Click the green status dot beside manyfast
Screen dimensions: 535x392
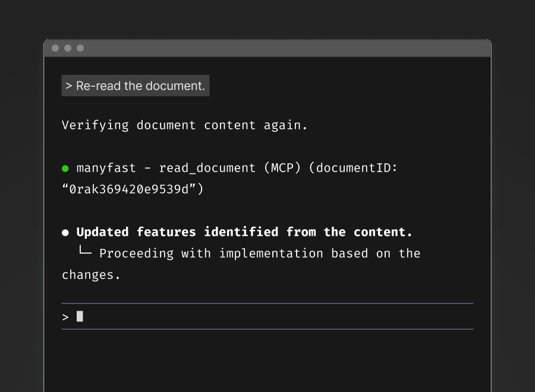coord(65,169)
